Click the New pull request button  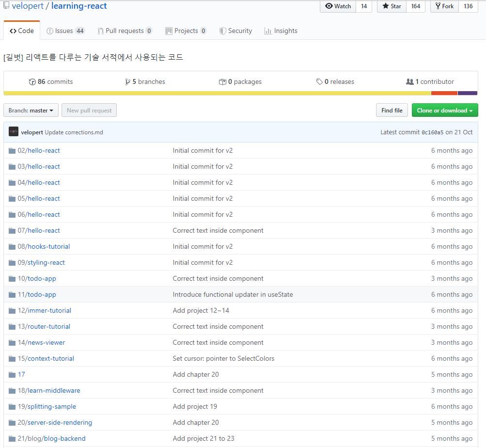click(x=89, y=111)
